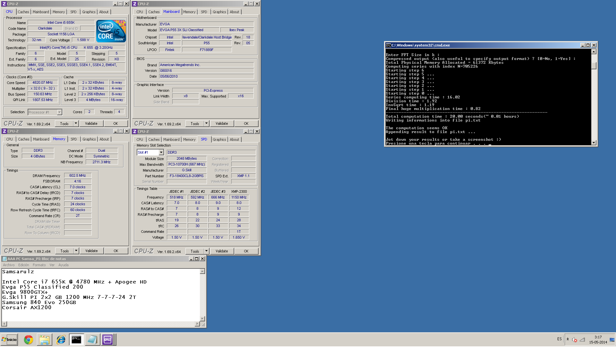This screenshot has width=616, height=364.
Task: Click the Tools button in the Memory window
Action: [x=64, y=251]
